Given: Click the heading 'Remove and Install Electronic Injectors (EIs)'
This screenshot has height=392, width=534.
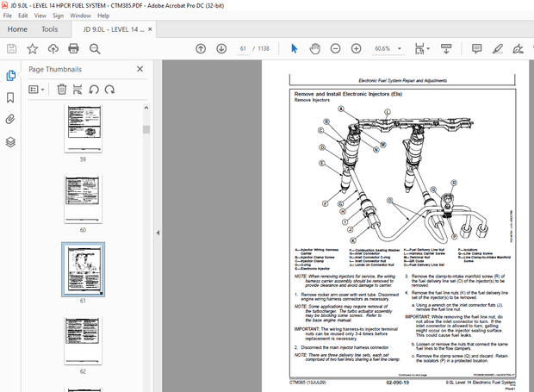Looking at the screenshot, I should click(x=348, y=94).
